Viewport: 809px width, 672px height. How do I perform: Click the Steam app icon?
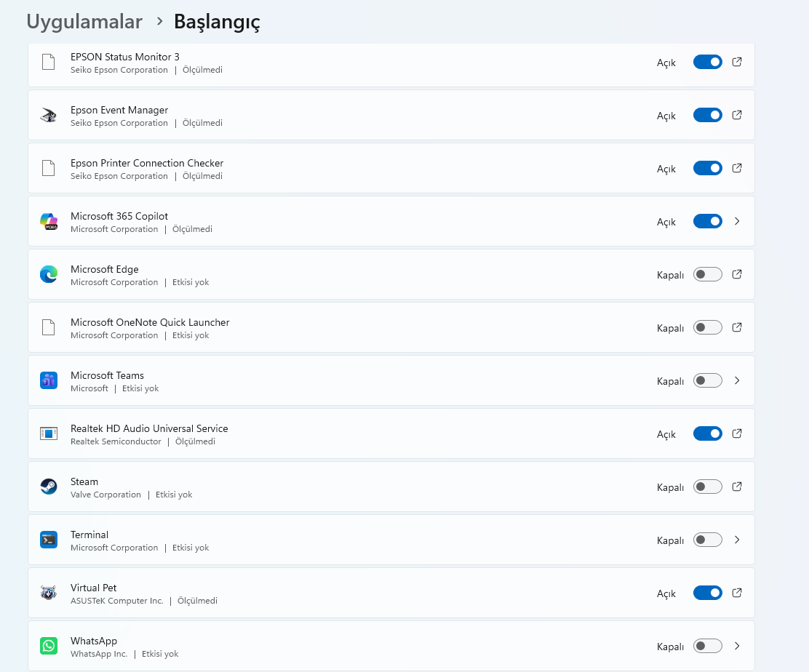(x=49, y=487)
